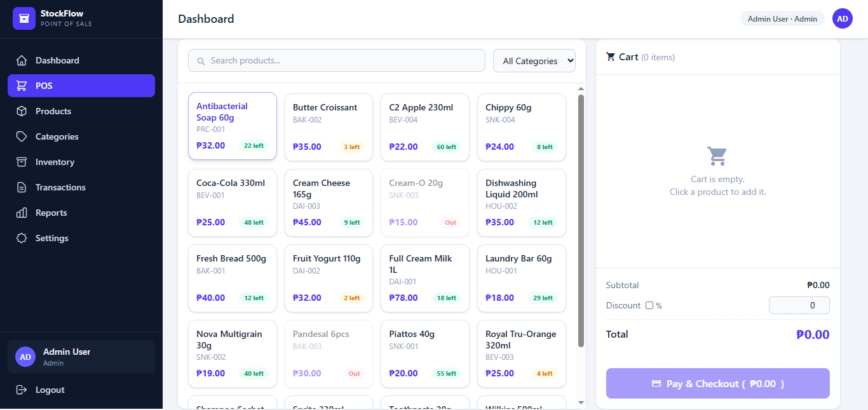Add Full Cream Milk 1L to cart
Image resolution: width=868 pixels, height=410 pixels.
(x=425, y=278)
